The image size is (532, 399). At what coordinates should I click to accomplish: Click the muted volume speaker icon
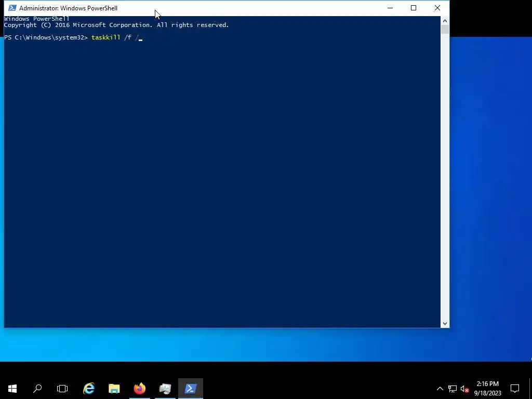[465, 389]
